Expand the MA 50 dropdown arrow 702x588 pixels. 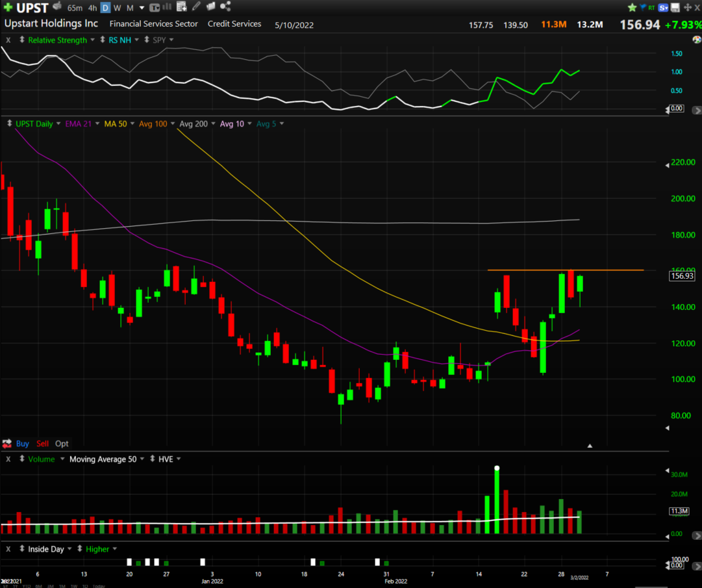[132, 123]
